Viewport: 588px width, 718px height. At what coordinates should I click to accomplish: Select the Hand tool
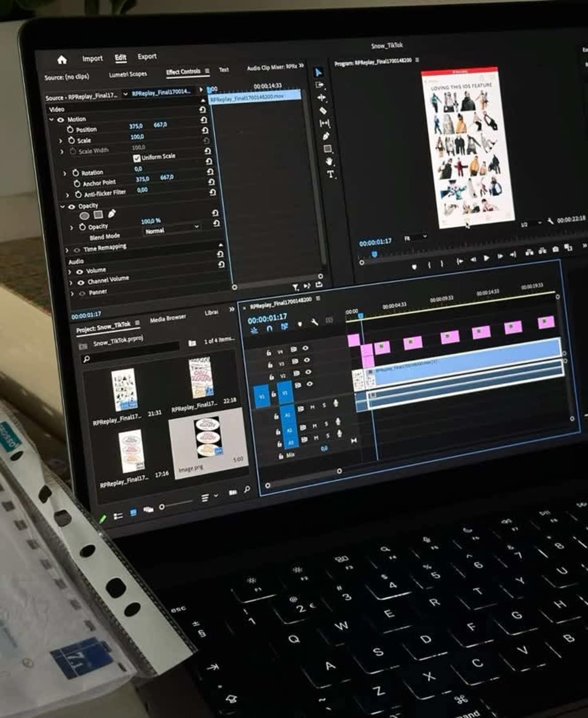329,161
